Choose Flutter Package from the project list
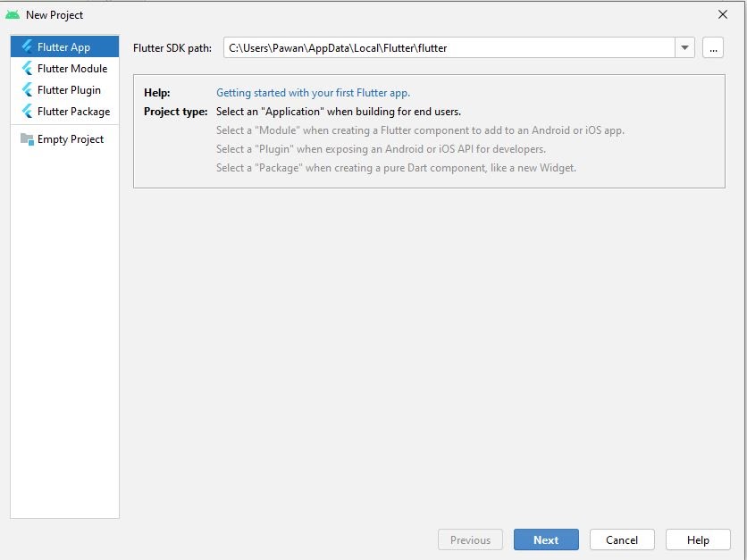Image resolution: width=747 pixels, height=560 pixels. click(x=75, y=111)
